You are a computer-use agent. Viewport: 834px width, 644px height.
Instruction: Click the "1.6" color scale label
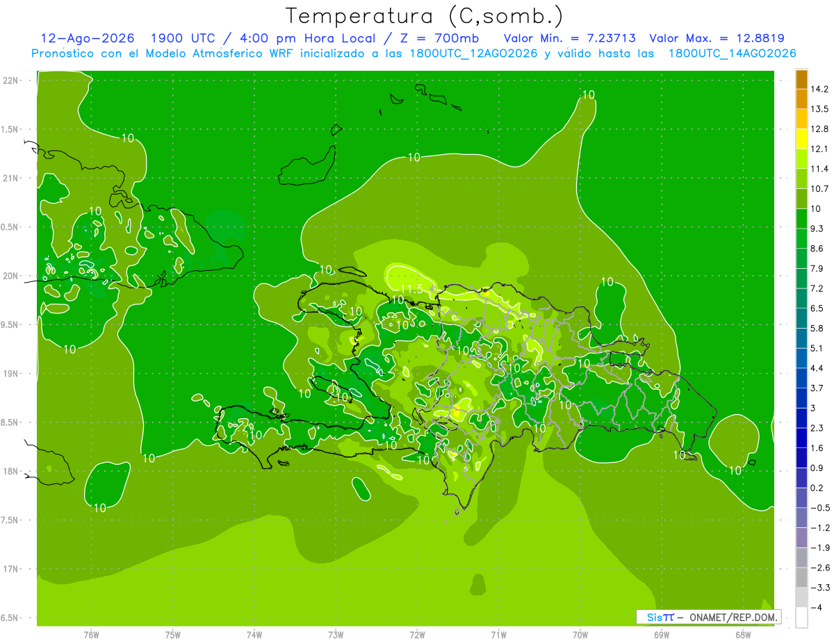(x=818, y=448)
